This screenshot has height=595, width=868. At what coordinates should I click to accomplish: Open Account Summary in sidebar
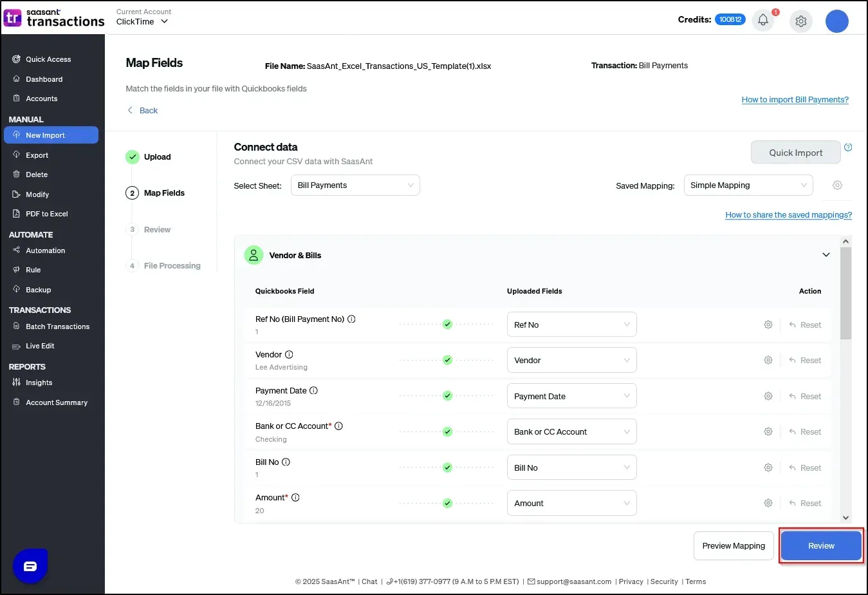[57, 402]
